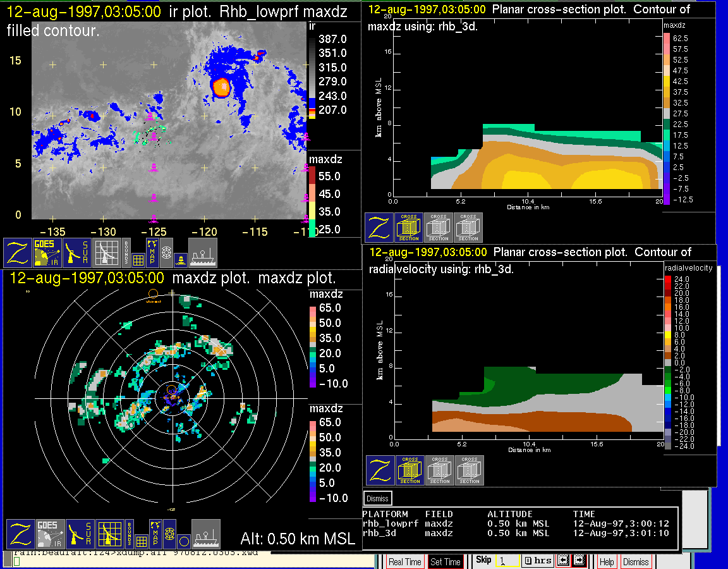Toggle the range rings icon in the IR plot toolbar
728x569 pixels.
[x=166, y=252]
